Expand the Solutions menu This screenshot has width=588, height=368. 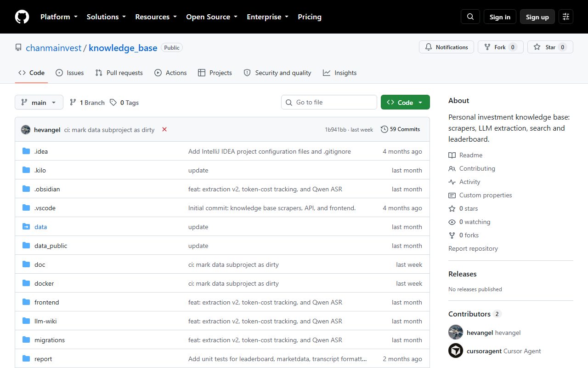coord(106,17)
